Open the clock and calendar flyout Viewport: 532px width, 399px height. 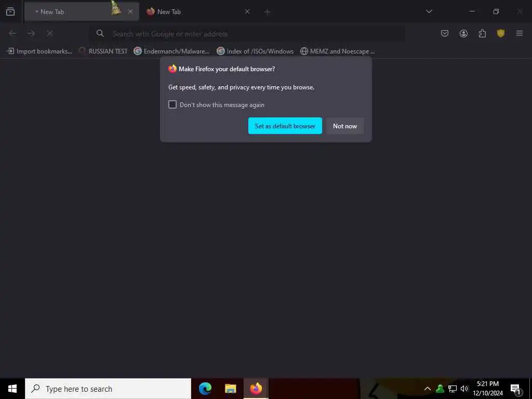click(488, 389)
